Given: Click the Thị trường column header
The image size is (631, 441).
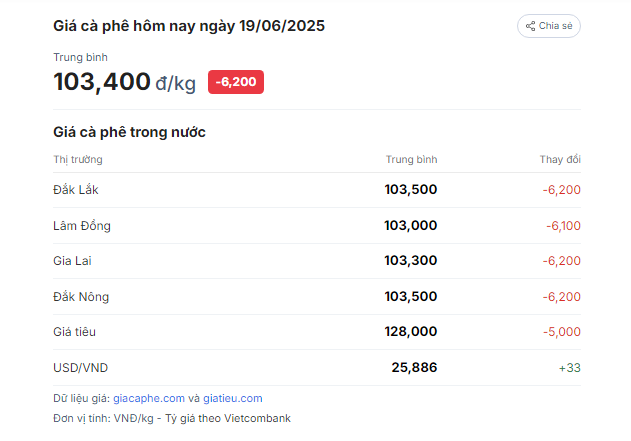Looking at the screenshot, I should 78,160.
